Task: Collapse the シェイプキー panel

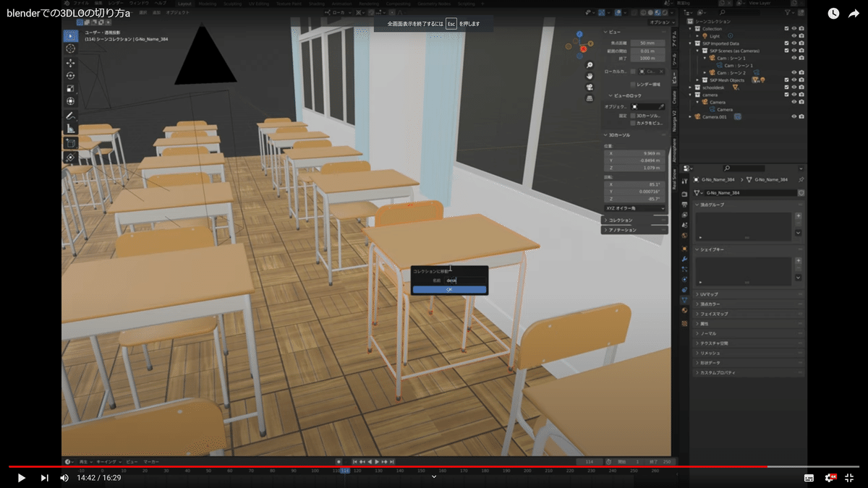Action: pos(749,249)
